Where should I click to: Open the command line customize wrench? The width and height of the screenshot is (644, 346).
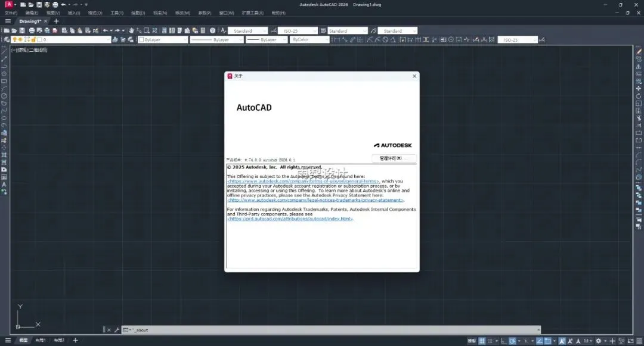[117, 330]
